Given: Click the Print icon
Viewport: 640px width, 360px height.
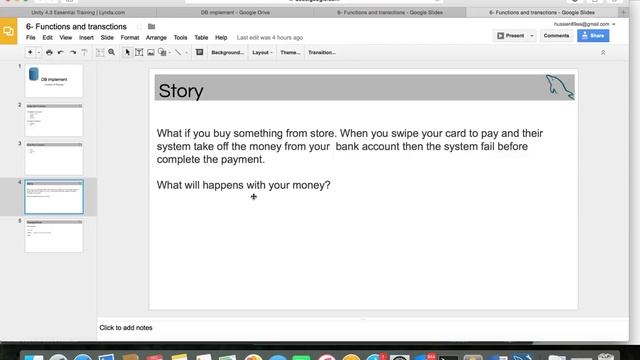Looking at the screenshot, I should (49, 52).
